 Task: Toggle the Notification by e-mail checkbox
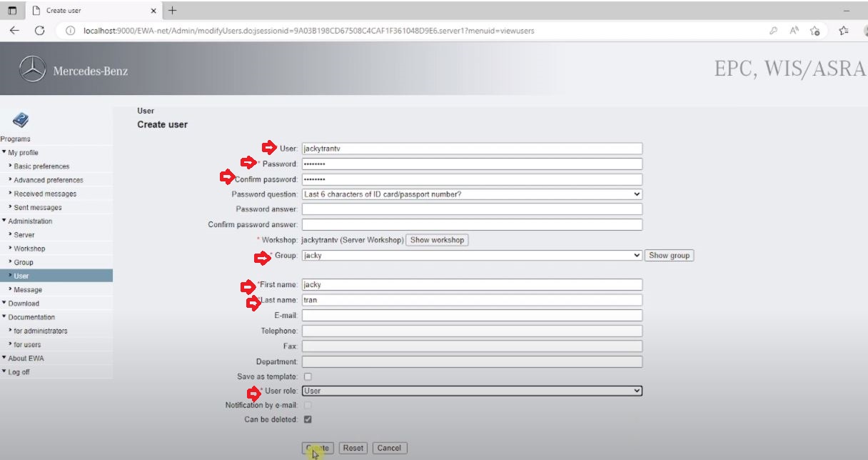308,405
